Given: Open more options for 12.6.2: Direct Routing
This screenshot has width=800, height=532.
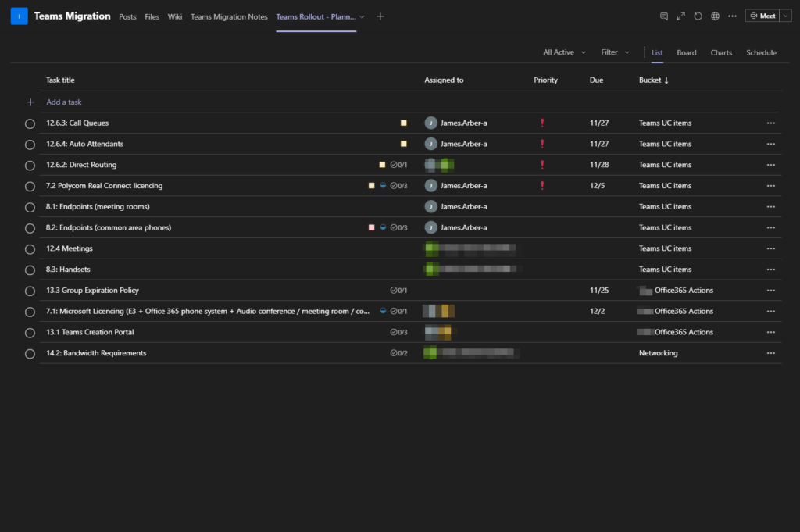Looking at the screenshot, I should [x=770, y=165].
